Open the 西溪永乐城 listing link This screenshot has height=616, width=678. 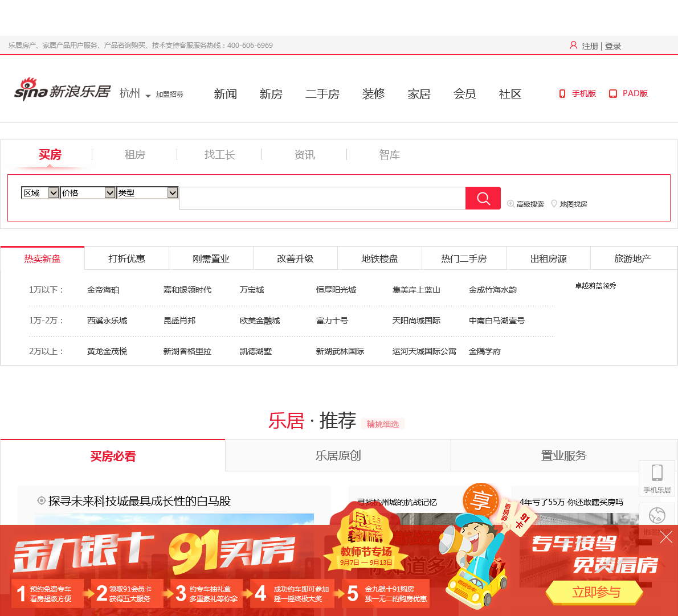107,321
